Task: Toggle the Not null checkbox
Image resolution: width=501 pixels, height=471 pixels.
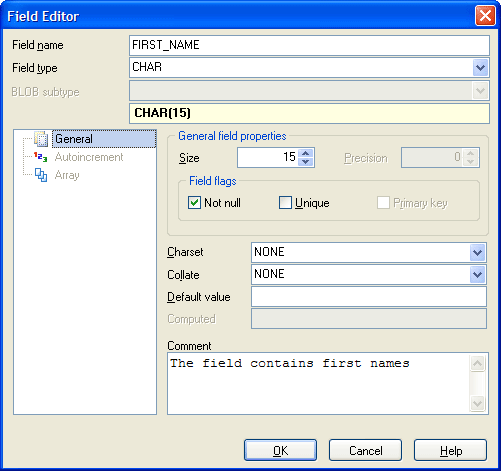Action: pos(194,203)
